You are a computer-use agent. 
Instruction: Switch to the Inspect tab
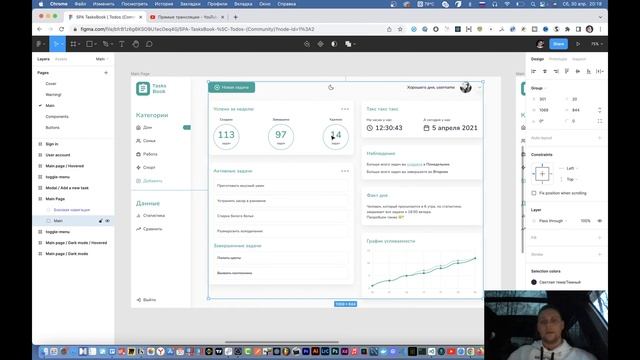click(579, 59)
